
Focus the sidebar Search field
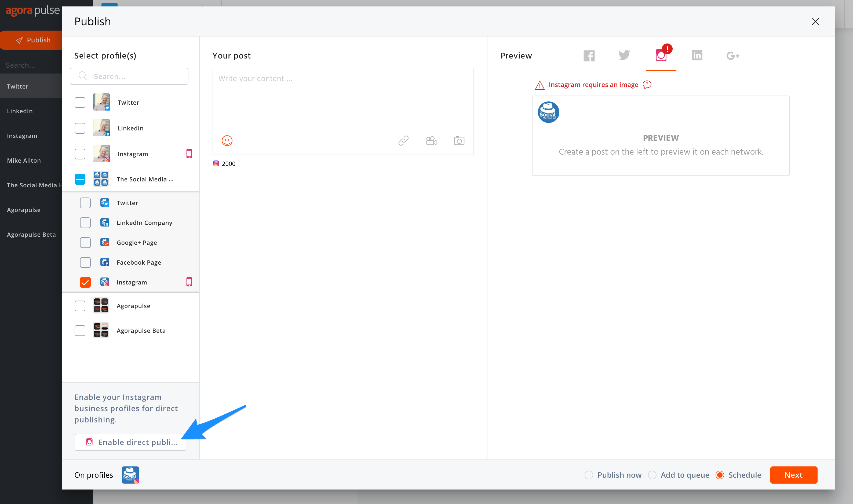pos(31,65)
